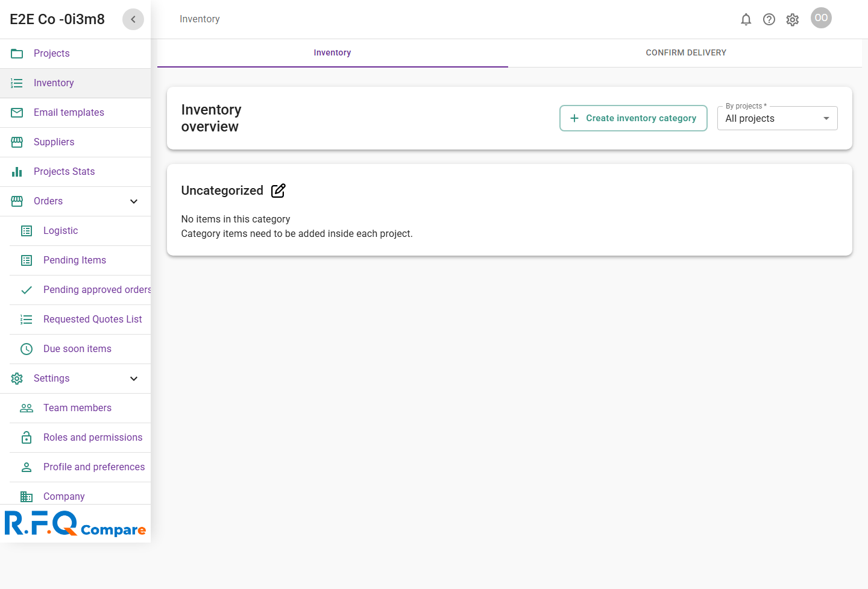Image resolution: width=868 pixels, height=589 pixels.
Task: Open the Logistic orders page
Action: click(80, 231)
